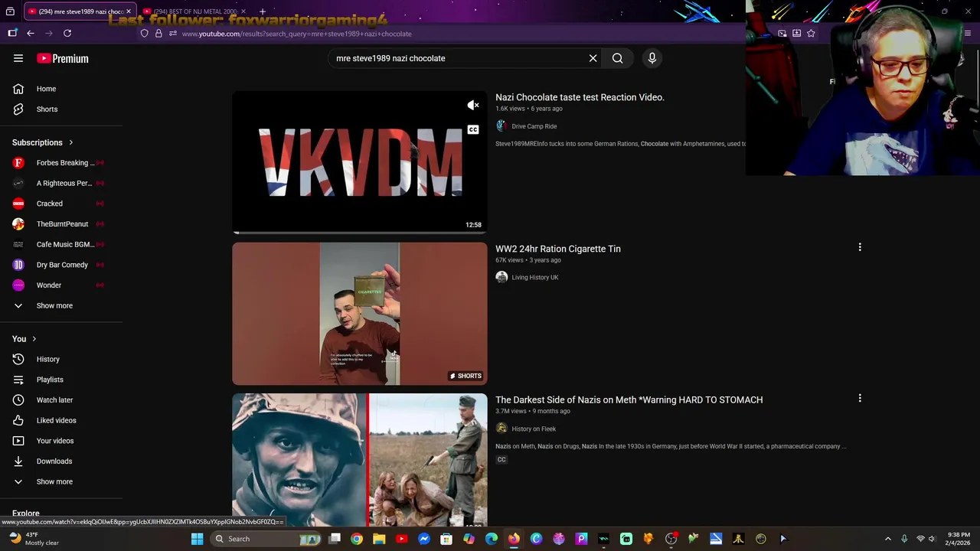Open Messenger from taskbar
The image size is (980, 551).
(x=424, y=539)
